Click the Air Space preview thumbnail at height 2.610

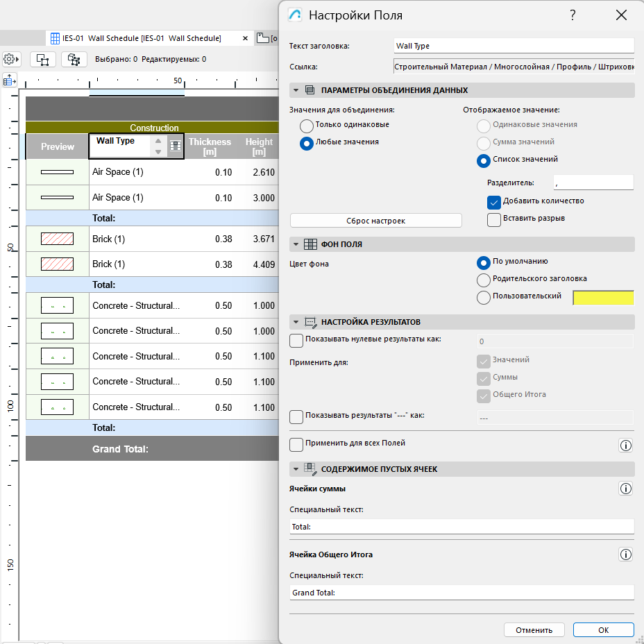tap(57, 172)
